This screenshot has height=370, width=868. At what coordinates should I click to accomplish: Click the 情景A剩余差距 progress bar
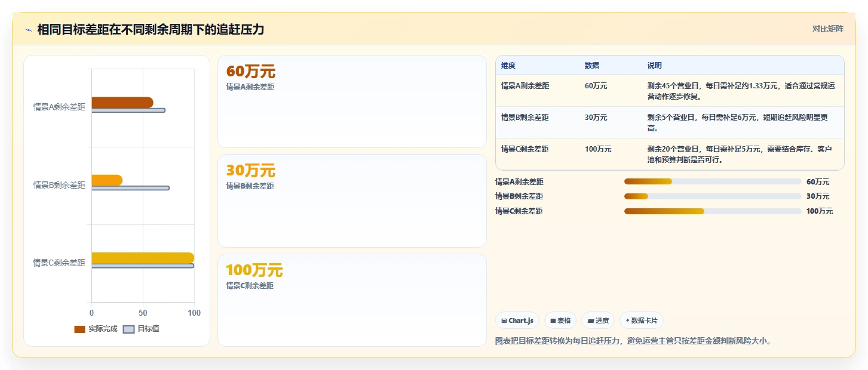713,181
